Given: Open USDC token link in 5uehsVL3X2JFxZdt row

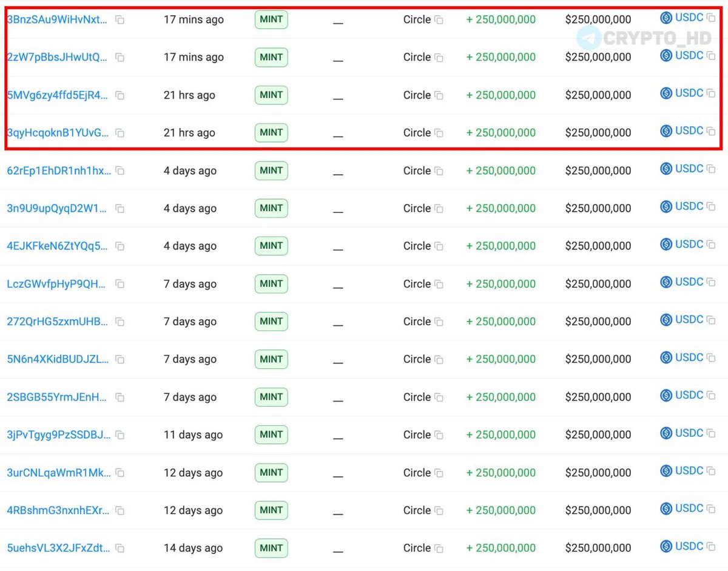Looking at the screenshot, I should point(689,546).
